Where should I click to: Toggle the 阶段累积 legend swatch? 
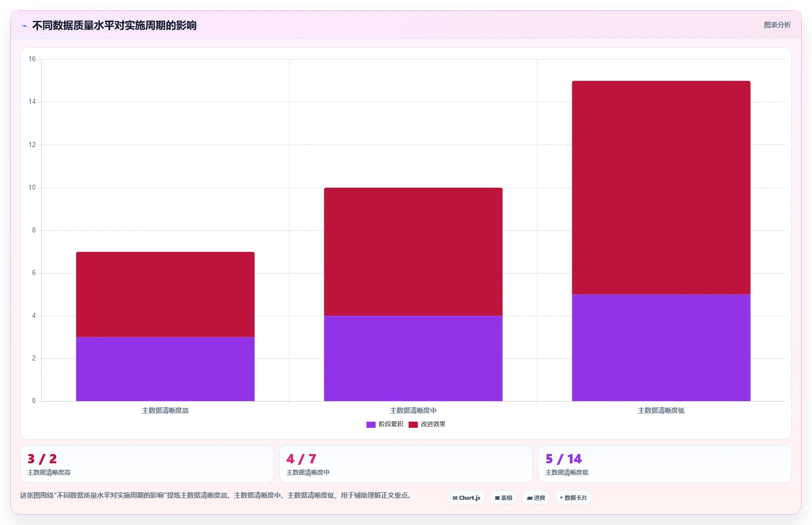pos(371,424)
